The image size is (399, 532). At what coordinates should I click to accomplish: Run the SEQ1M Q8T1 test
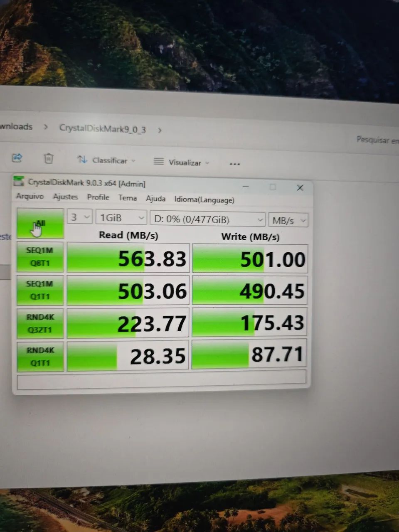(x=40, y=257)
